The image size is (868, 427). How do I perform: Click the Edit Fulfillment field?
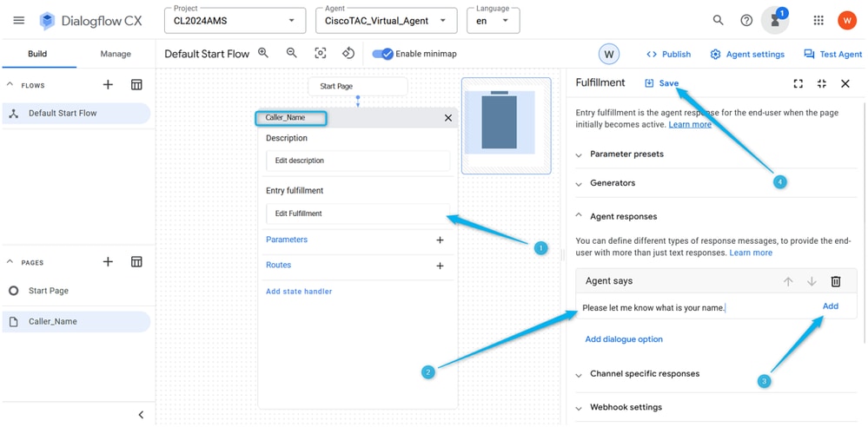tap(358, 213)
